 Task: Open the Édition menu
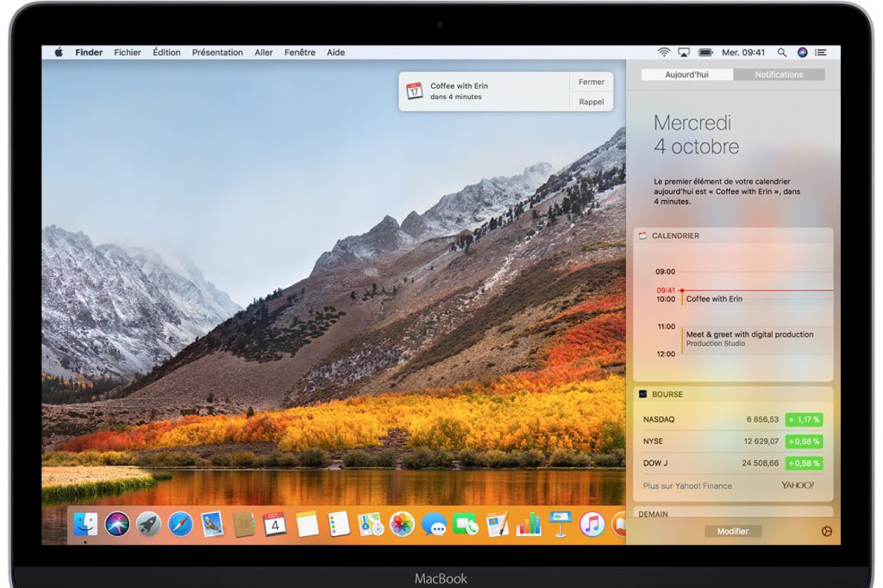coord(166,53)
